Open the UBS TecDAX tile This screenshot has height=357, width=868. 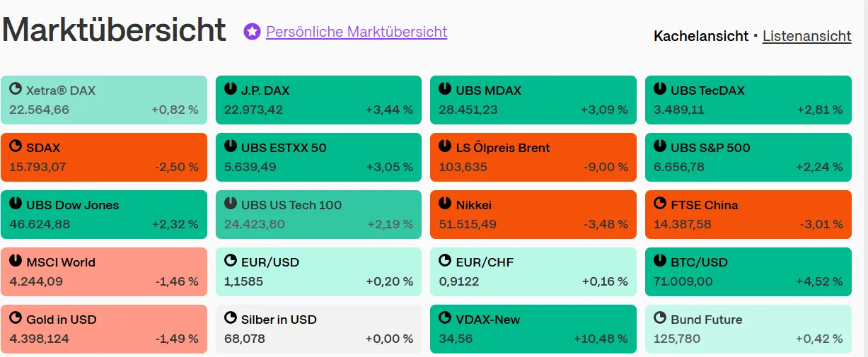coord(748,100)
